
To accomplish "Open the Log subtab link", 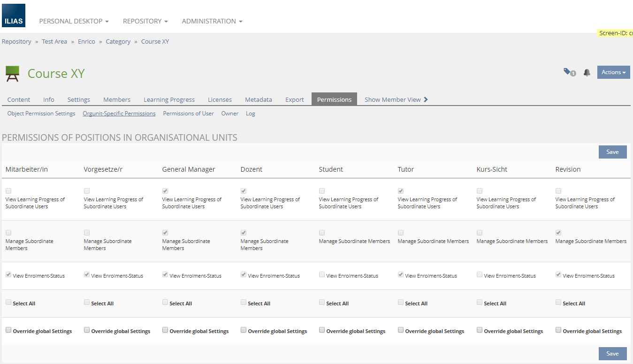I will pos(250,114).
